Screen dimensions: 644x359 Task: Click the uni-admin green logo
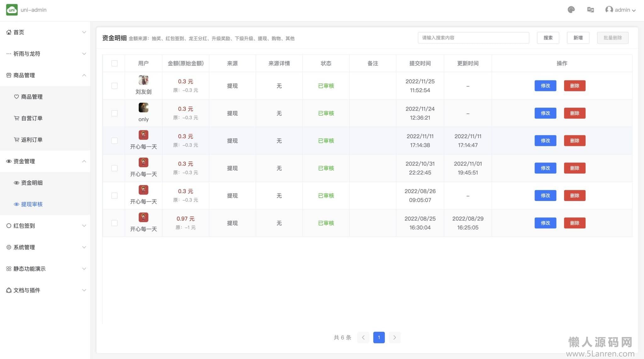(12, 10)
